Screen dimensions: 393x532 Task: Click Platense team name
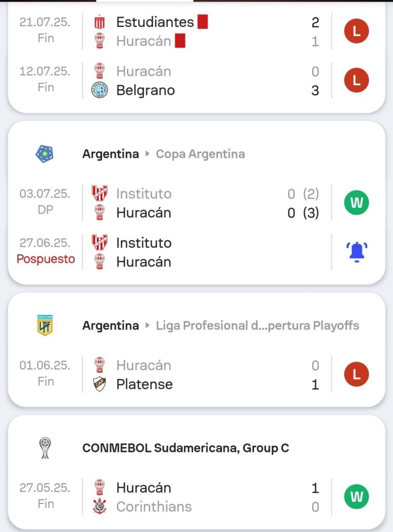point(144,384)
